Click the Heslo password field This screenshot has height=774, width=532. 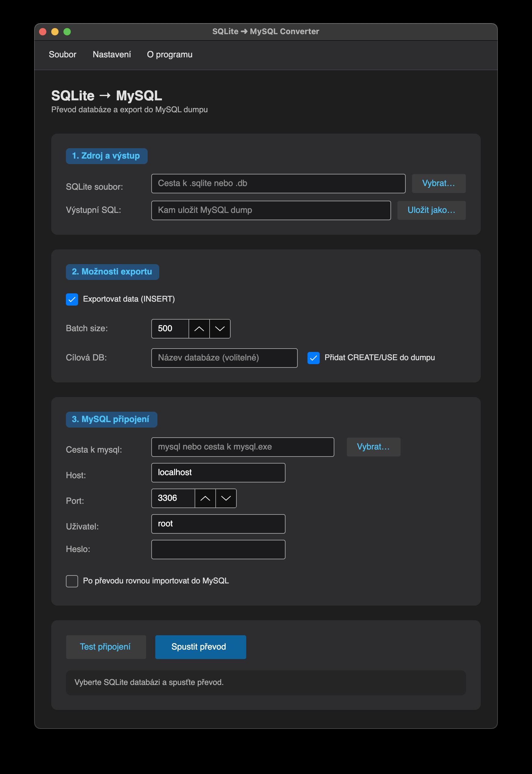218,550
